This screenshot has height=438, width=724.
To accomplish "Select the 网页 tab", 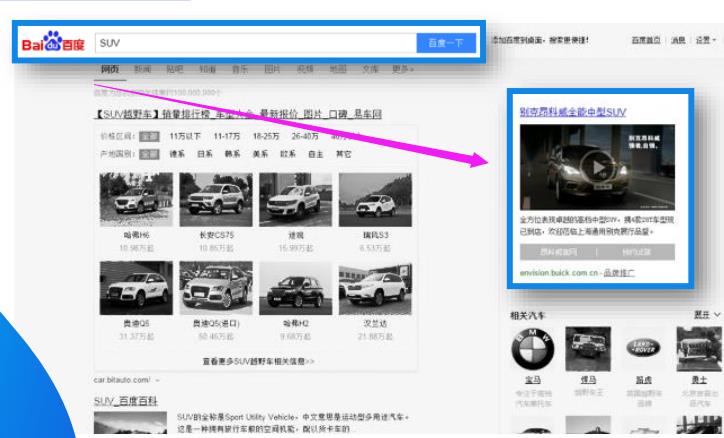I will 110,69.
